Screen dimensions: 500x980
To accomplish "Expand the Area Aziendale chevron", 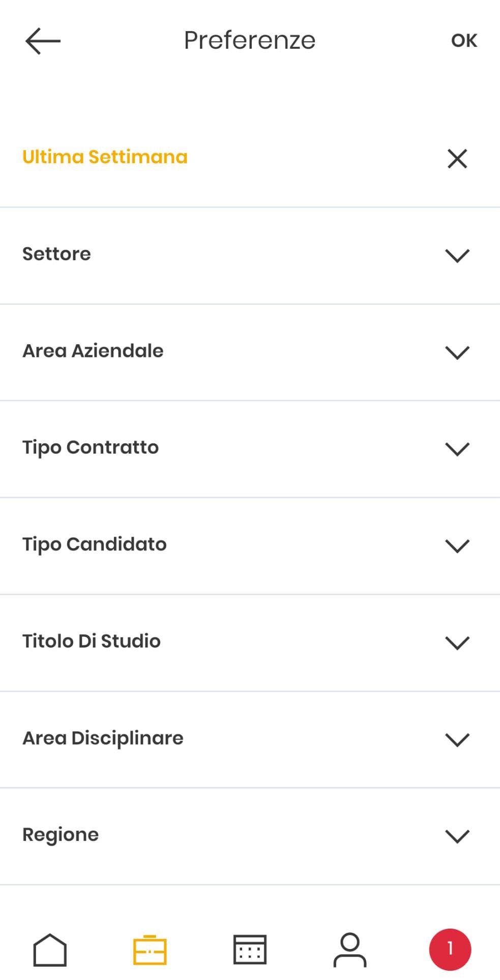I will 457,352.
